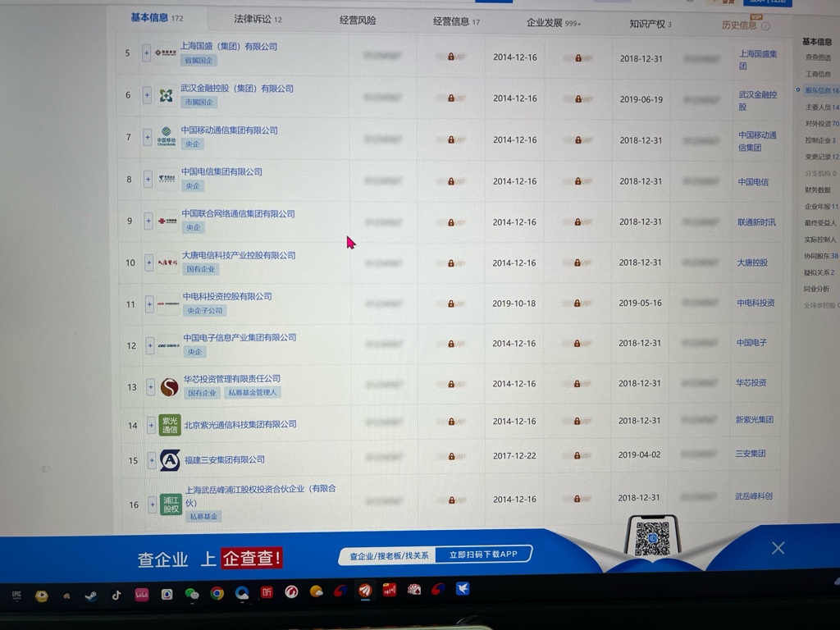Image resolution: width=840 pixels, height=630 pixels.
Task: Expand row 16 上海武岳峰 plus button
Action: pos(152,504)
